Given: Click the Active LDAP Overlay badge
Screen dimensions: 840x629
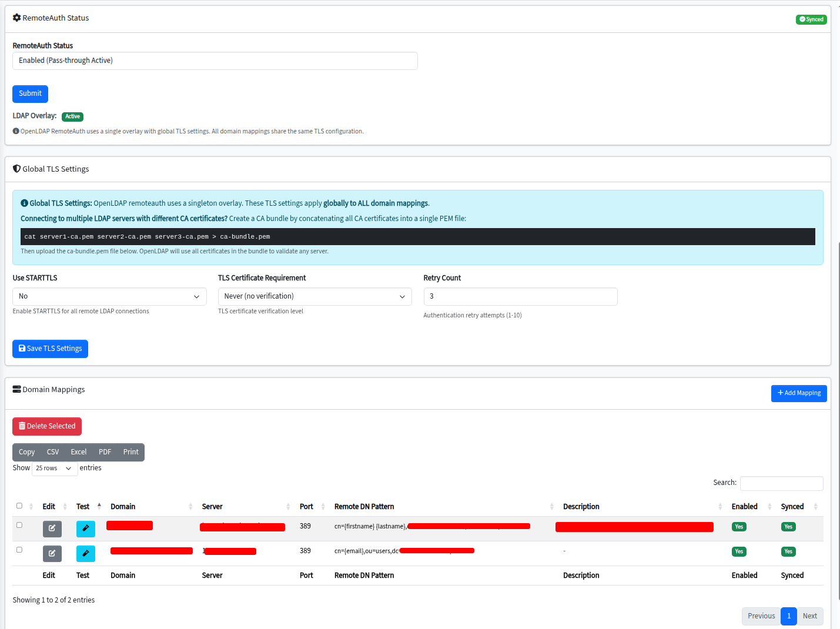Looking at the screenshot, I should click(x=72, y=116).
